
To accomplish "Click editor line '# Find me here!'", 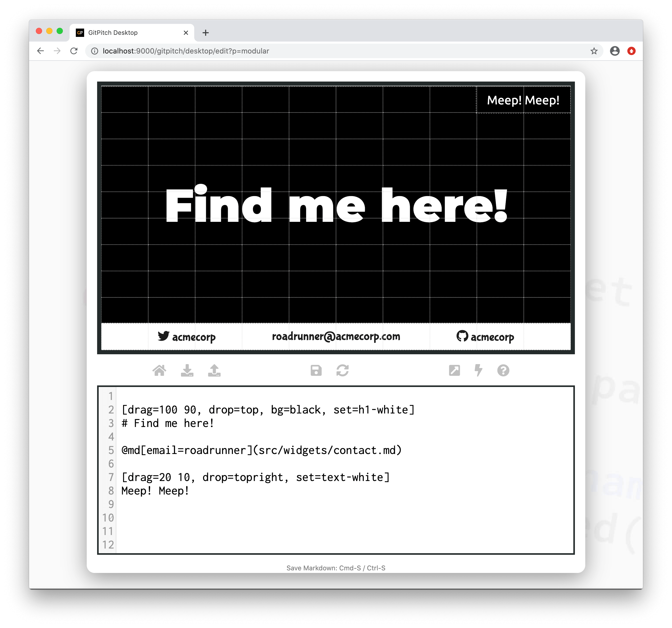I will (x=168, y=423).
